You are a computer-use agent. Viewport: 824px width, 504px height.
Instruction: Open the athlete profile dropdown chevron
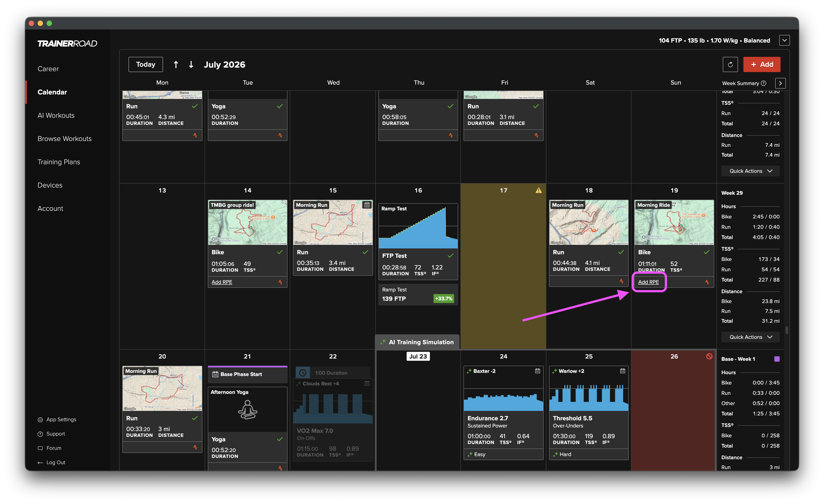tap(785, 41)
